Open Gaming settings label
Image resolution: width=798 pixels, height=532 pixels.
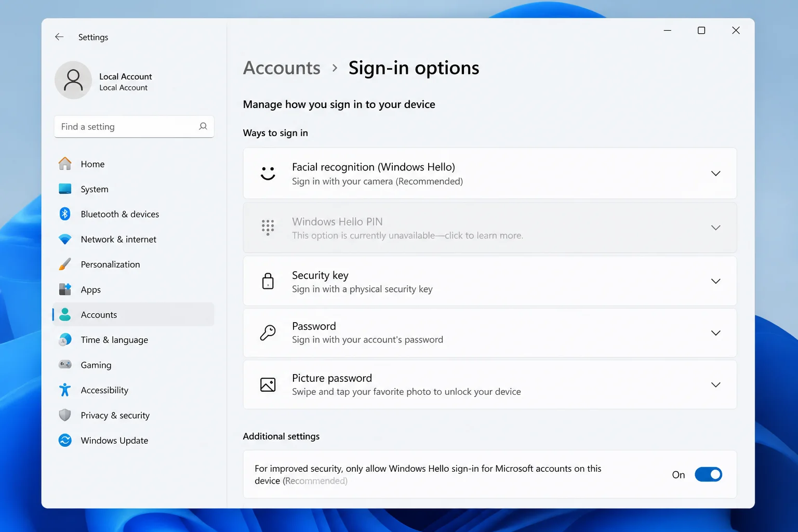point(96,365)
